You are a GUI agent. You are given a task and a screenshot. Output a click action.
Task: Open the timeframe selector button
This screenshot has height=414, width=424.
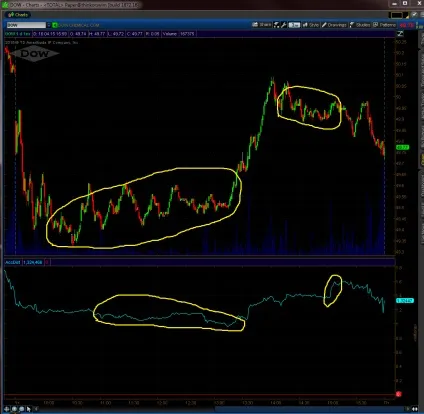pos(294,25)
